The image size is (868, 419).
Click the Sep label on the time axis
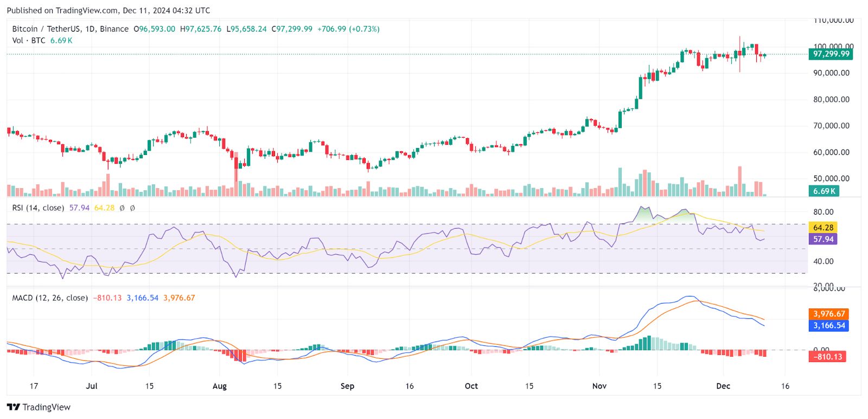click(347, 386)
